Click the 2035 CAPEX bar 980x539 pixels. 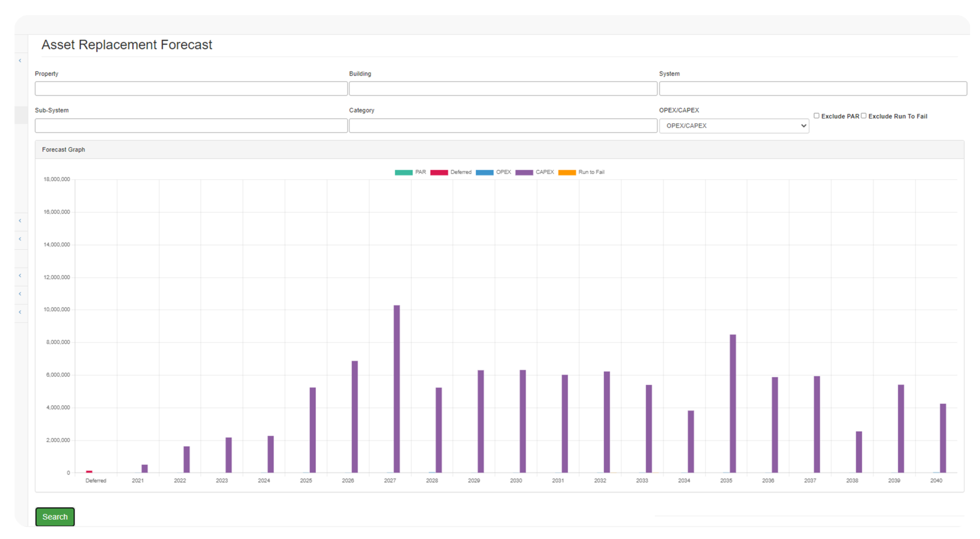733,404
